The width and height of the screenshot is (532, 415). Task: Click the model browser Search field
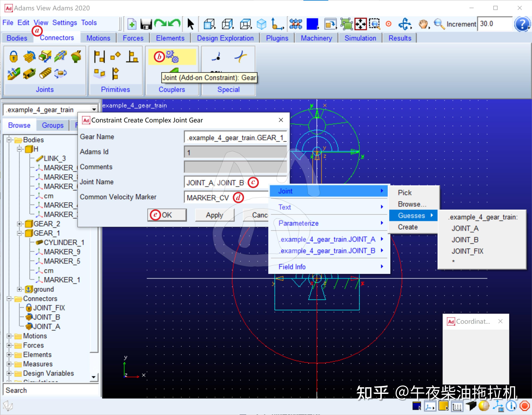51,390
